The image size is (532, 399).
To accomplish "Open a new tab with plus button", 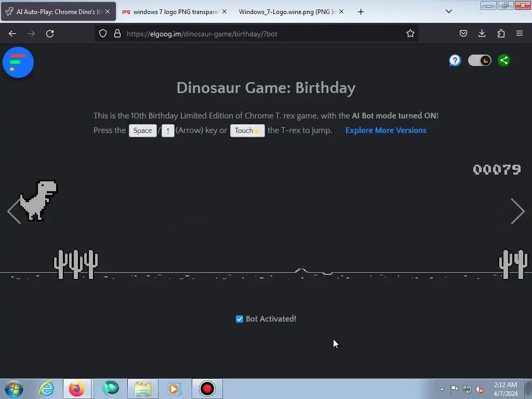I will (361, 12).
